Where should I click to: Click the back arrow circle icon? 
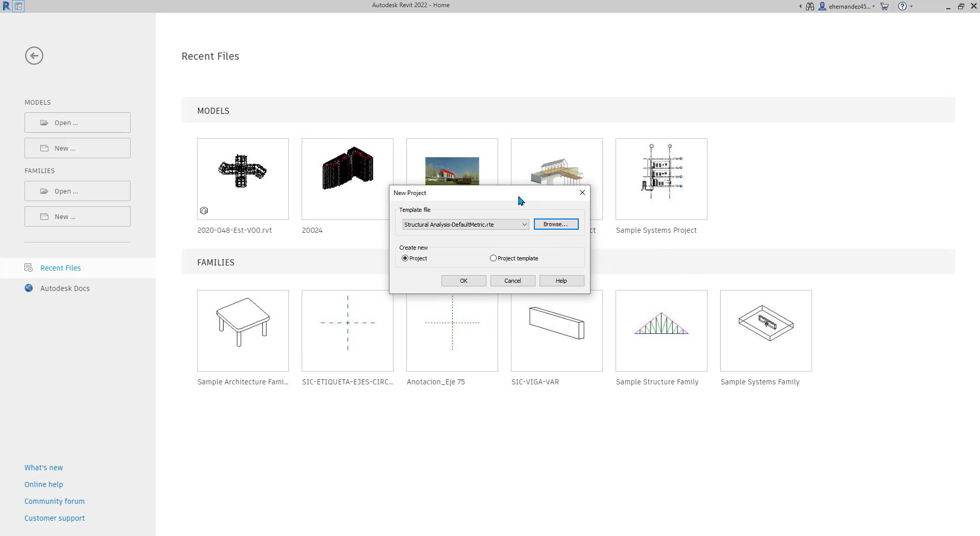click(x=34, y=56)
